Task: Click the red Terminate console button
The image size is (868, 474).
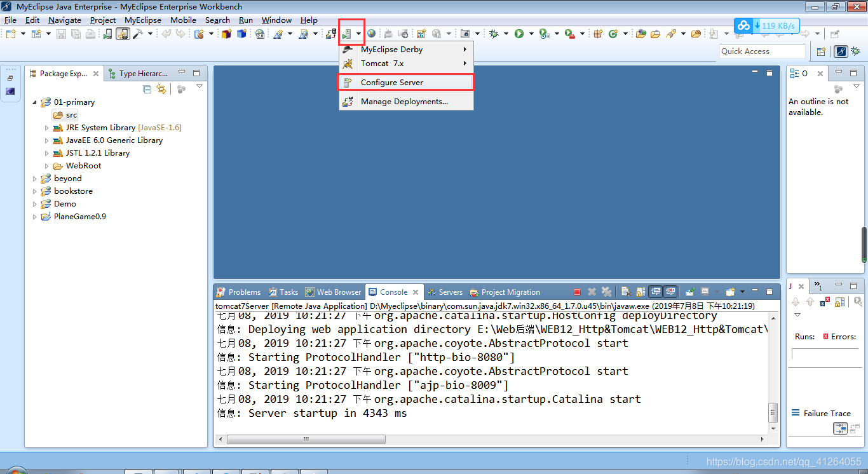Action: click(577, 292)
